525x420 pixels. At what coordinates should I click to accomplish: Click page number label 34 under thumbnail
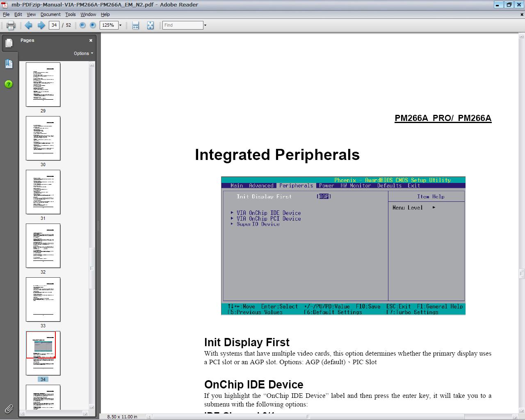[43, 379]
